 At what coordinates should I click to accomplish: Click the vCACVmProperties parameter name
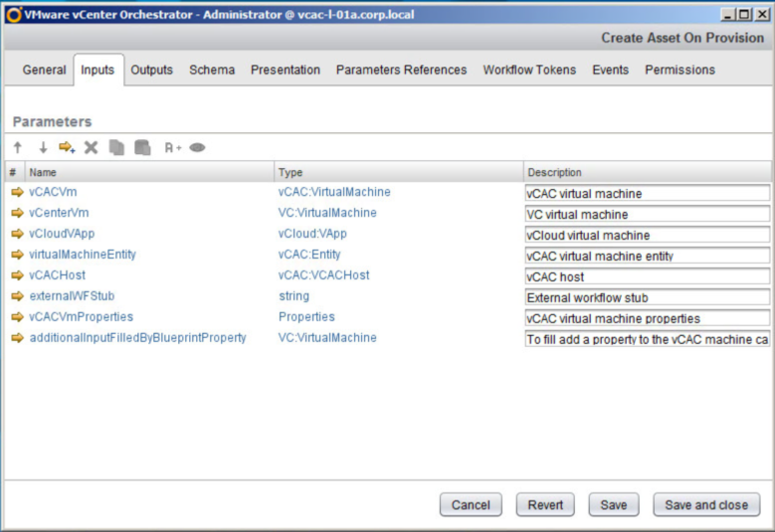click(81, 316)
